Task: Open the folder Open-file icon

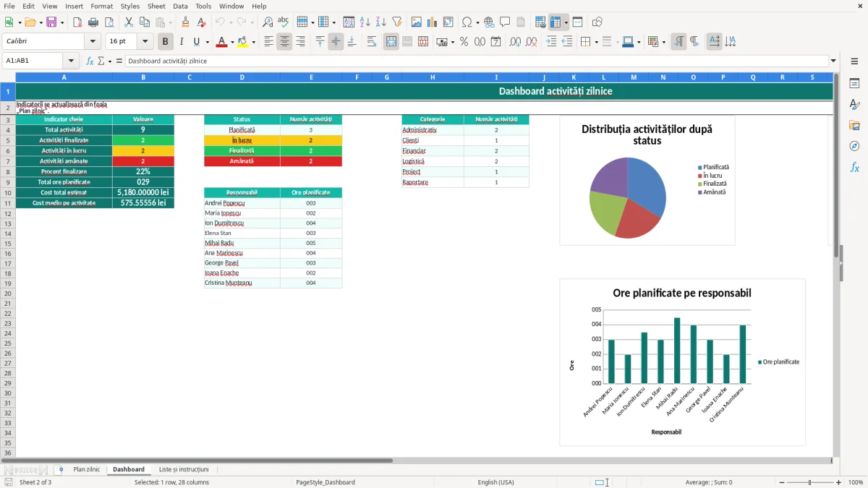Action: click(x=29, y=22)
